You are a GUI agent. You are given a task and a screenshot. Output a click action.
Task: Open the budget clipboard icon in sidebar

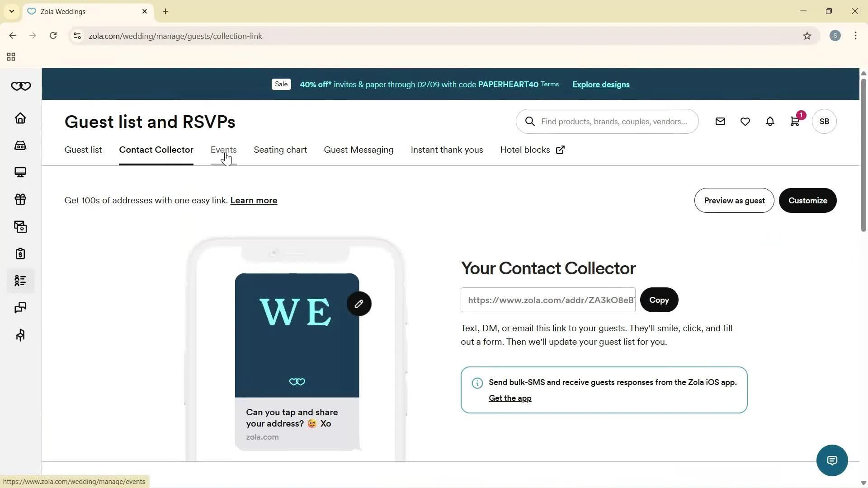tap(20, 253)
